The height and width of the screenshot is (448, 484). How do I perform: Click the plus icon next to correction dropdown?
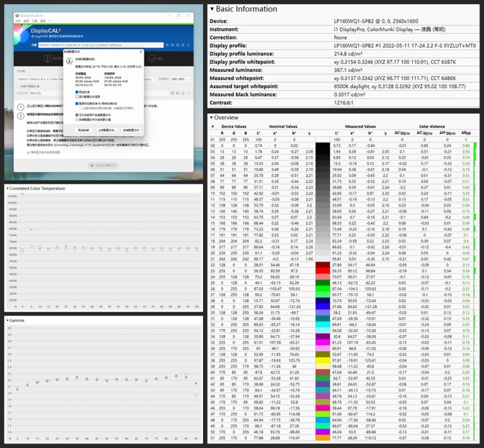point(188,93)
